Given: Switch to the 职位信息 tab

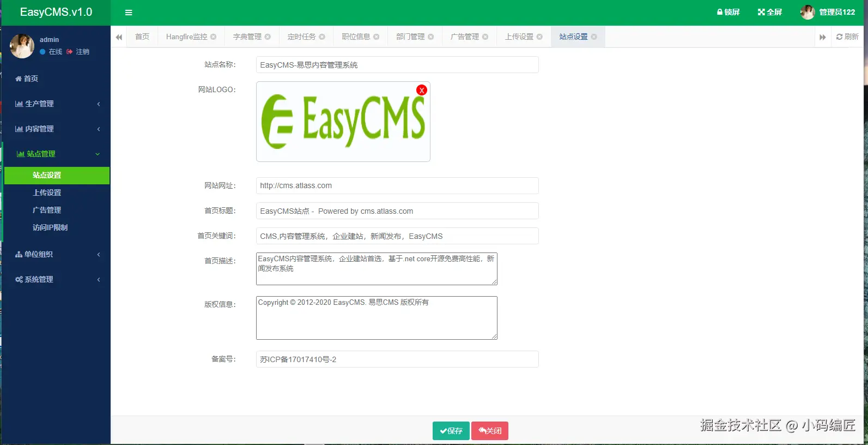Looking at the screenshot, I should point(356,37).
